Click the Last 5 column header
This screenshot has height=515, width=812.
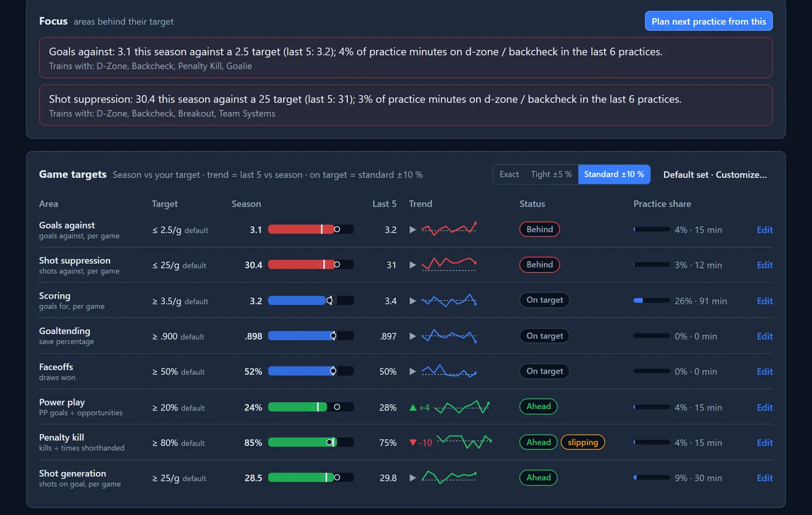pyautogui.click(x=385, y=204)
